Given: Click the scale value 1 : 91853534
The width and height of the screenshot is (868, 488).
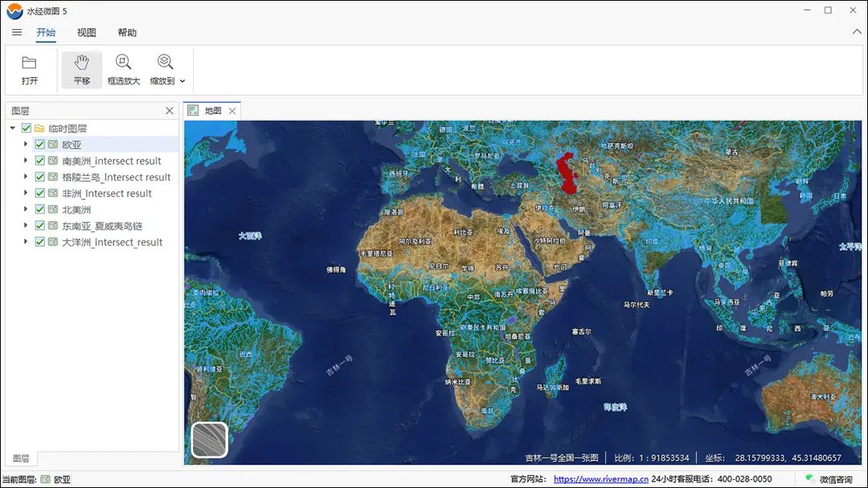Looking at the screenshot, I should (664, 458).
